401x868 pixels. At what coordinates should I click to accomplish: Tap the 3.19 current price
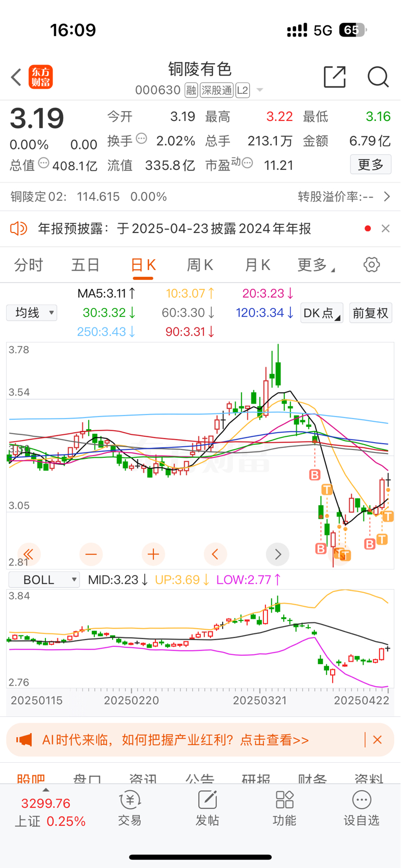(37, 118)
